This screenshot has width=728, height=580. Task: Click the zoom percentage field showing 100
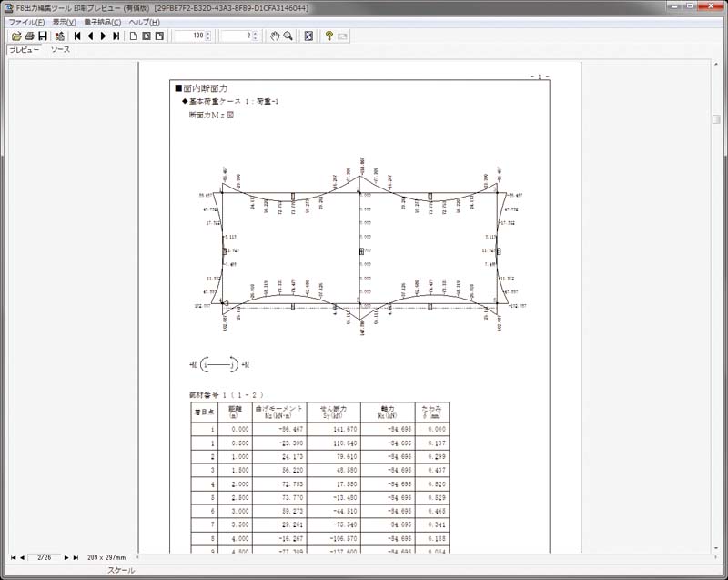point(189,36)
